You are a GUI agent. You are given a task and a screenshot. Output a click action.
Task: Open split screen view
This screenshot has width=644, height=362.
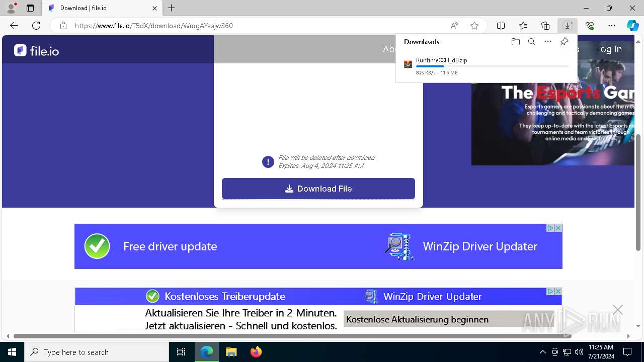[x=501, y=26]
